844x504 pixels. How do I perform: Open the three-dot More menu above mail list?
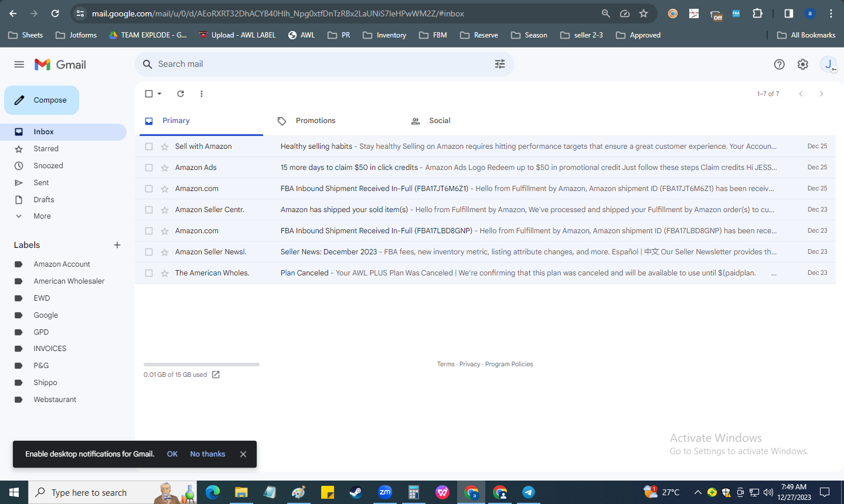(x=202, y=94)
